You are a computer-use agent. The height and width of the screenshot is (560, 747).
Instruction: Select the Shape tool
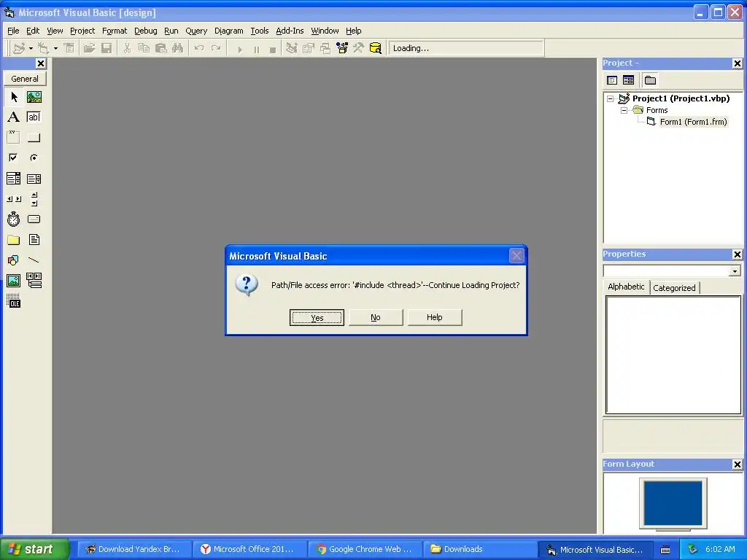click(14, 260)
